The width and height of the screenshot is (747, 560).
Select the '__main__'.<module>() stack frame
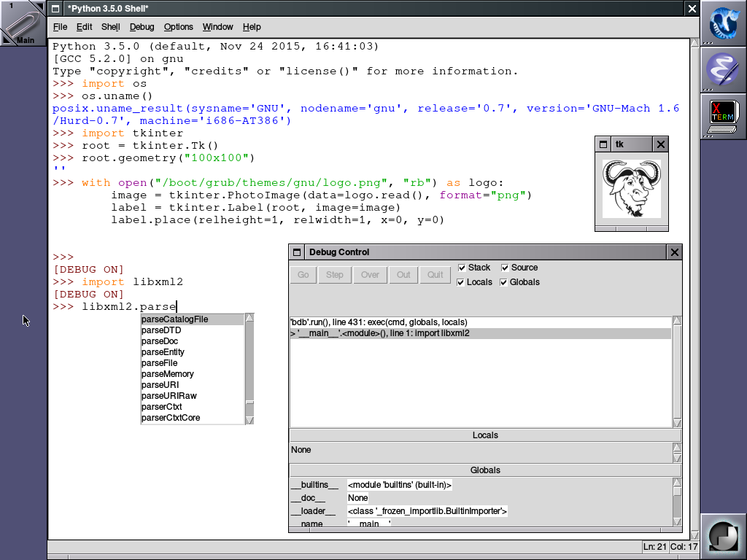tap(481, 333)
